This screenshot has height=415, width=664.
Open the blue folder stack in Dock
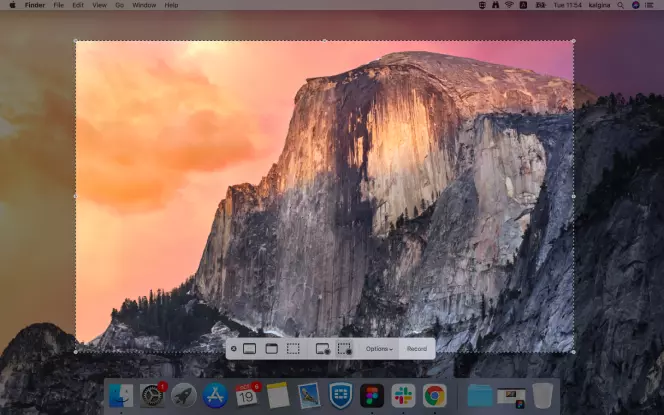click(x=480, y=396)
